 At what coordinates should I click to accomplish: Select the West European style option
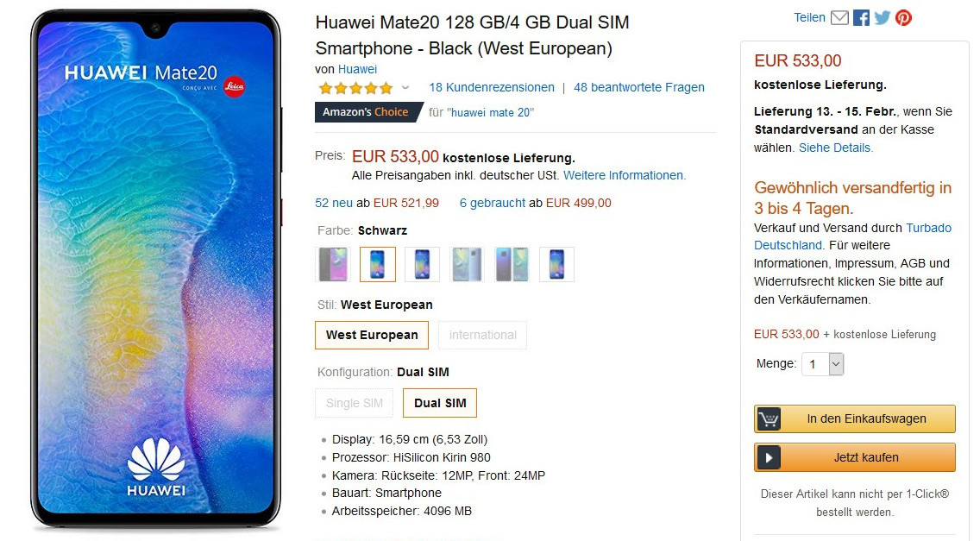pyautogui.click(x=372, y=336)
